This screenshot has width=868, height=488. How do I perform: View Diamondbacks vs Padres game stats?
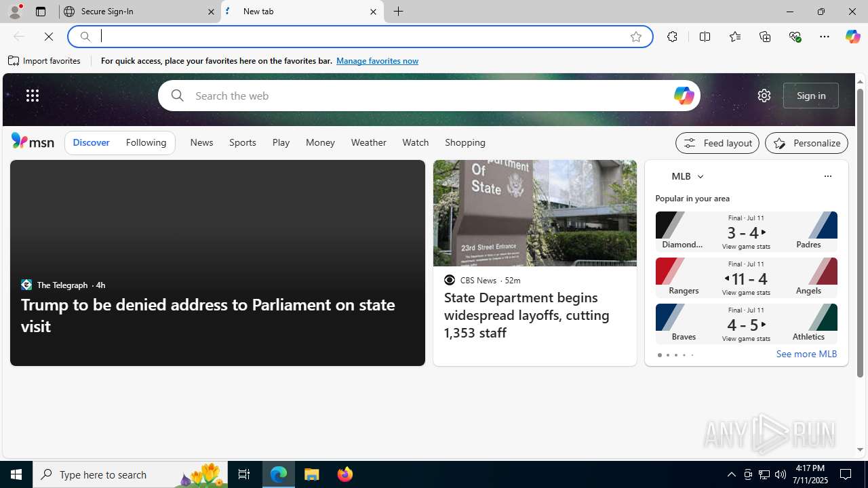(x=747, y=232)
